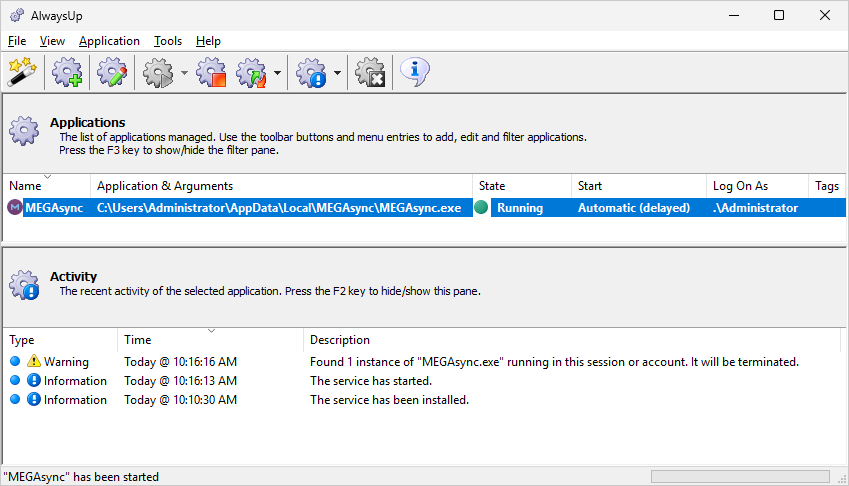
Task: Click the Remove Application gear icon
Action: pos(370,73)
